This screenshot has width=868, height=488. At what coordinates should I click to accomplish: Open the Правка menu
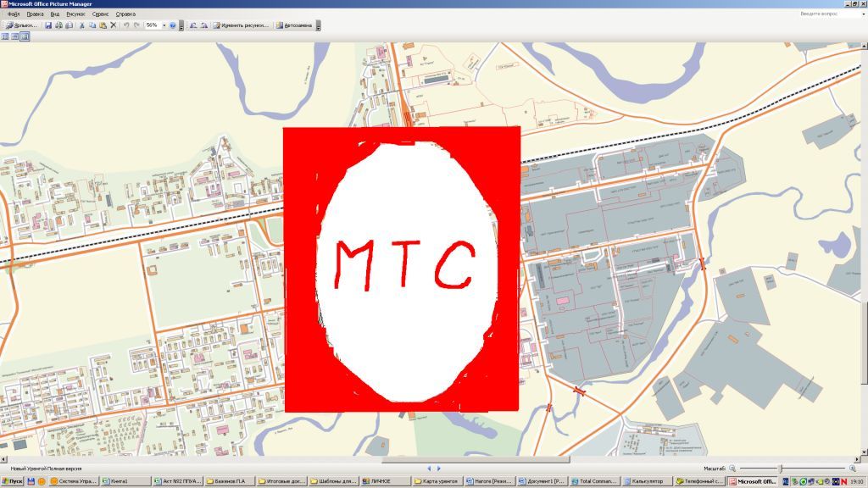coord(34,14)
